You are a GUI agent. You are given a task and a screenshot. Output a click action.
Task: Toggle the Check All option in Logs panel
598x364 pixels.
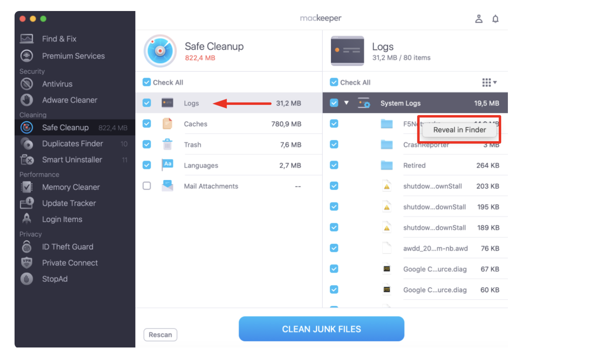334,82
